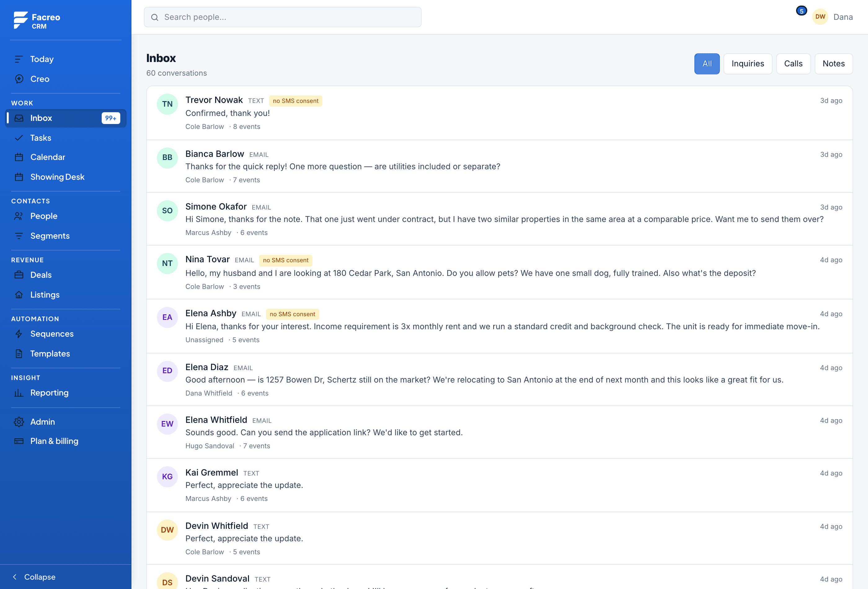Open the Showing Desk icon
The height and width of the screenshot is (589, 868).
tap(19, 177)
